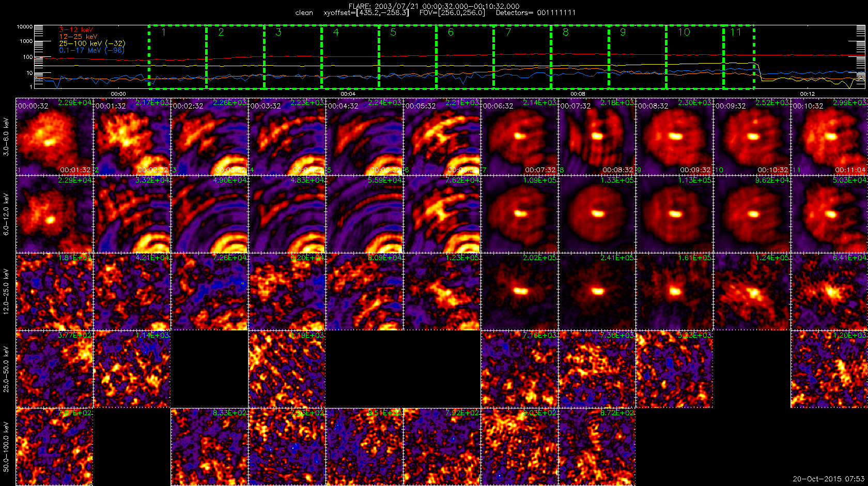This screenshot has width=868, height=486.
Task: Open the 00:01:32 image in the 3.0-6.0 keV row
Action: point(132,136)
